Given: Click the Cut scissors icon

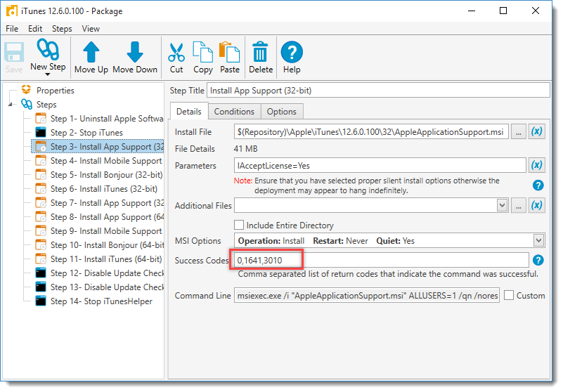Looking at the screenshot, I should coord(176,52).
